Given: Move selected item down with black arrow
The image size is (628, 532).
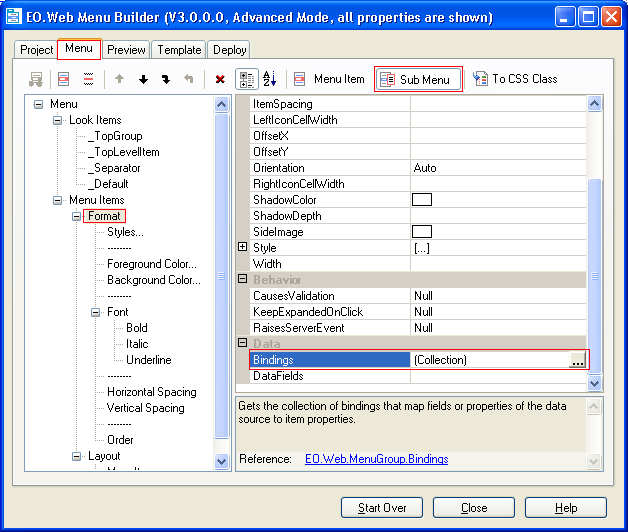Looking at the screenshot, I should coord(143,79).
